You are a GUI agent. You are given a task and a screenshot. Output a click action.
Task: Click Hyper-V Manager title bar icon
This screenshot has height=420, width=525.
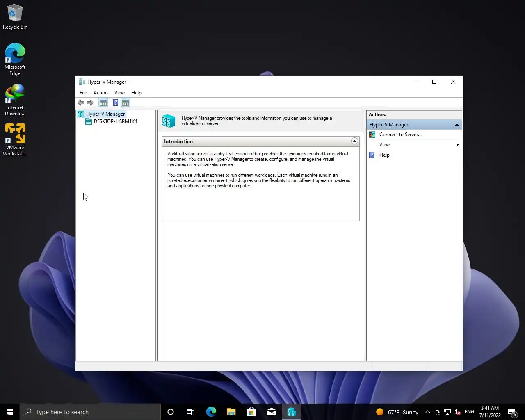82,82
